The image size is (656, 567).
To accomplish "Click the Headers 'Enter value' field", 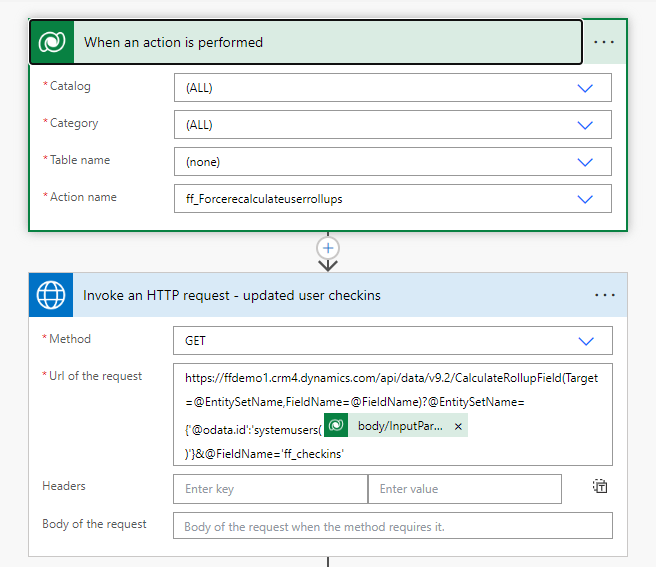I will 464,489.
